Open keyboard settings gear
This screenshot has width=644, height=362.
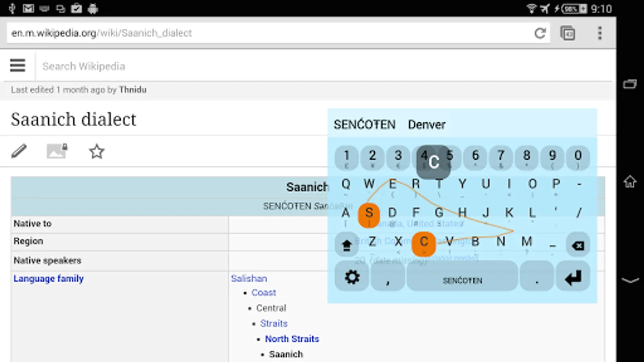pyautogui.click(x=352, y=277)
